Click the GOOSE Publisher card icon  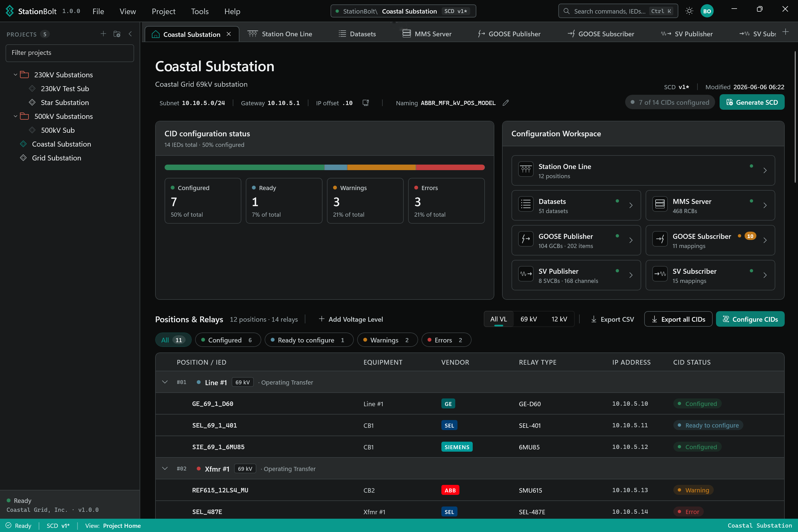coord(526,239)
